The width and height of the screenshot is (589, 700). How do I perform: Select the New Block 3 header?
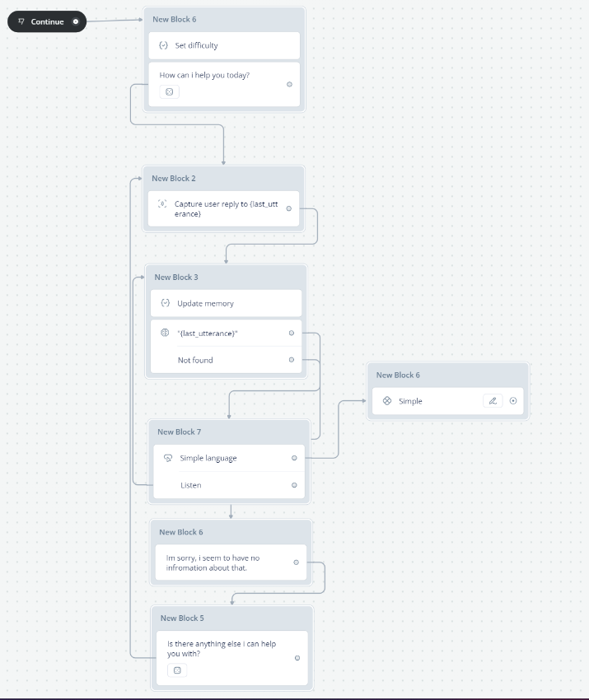[x=226, y=278]
